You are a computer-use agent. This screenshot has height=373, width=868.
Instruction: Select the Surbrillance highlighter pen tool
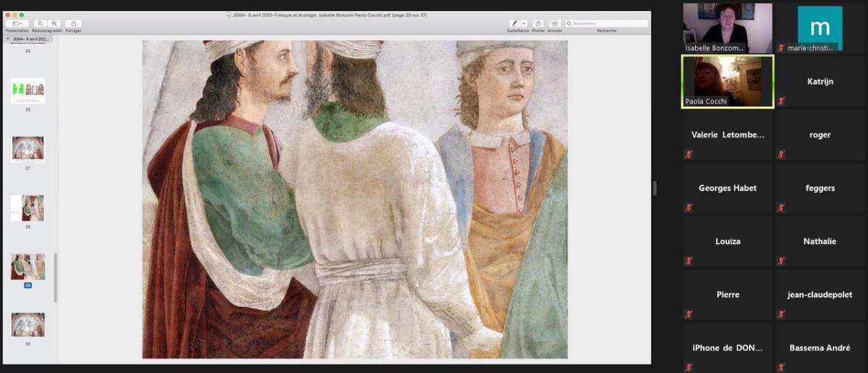tap(514, 24)
